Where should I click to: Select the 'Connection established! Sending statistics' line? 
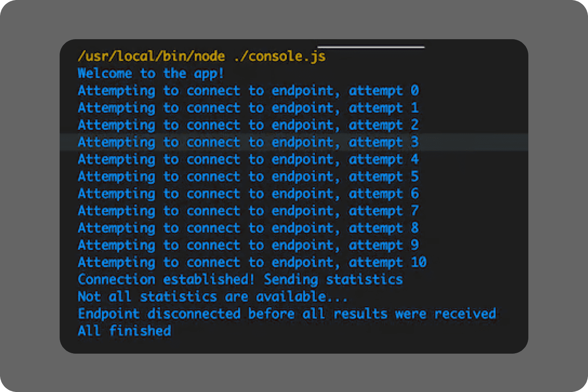coord(240,280)
